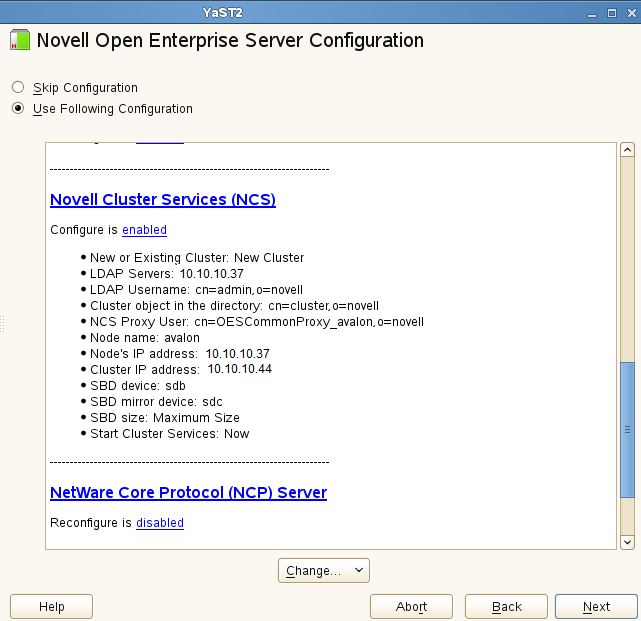The image size is (641, 621).
Task: Minimize the YaST2 window
Action: 592,14
